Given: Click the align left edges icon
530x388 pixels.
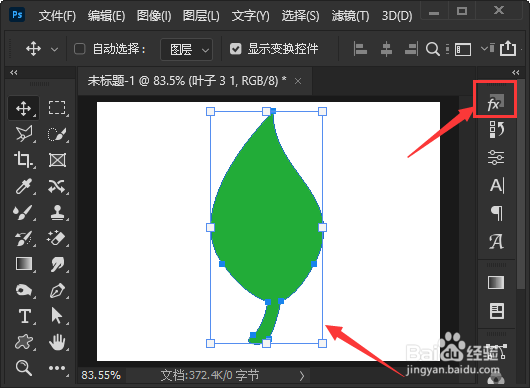Looking at the screenshot, I should (x=360, y=49).
